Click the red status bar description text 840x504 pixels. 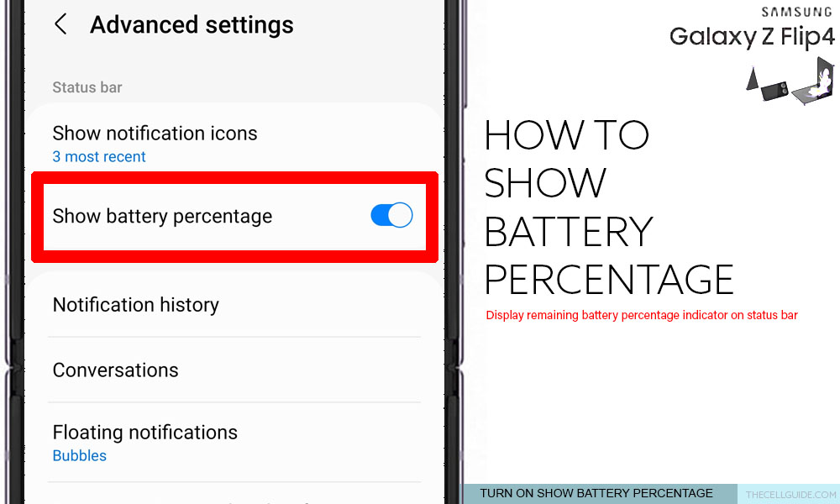pyautogui.click(x=642, y=315)
